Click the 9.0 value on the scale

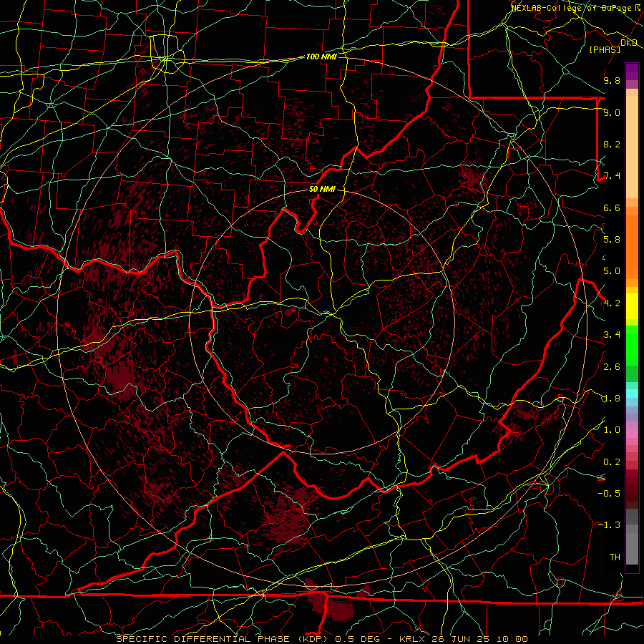pyautogui.click(x=612, y=112)
